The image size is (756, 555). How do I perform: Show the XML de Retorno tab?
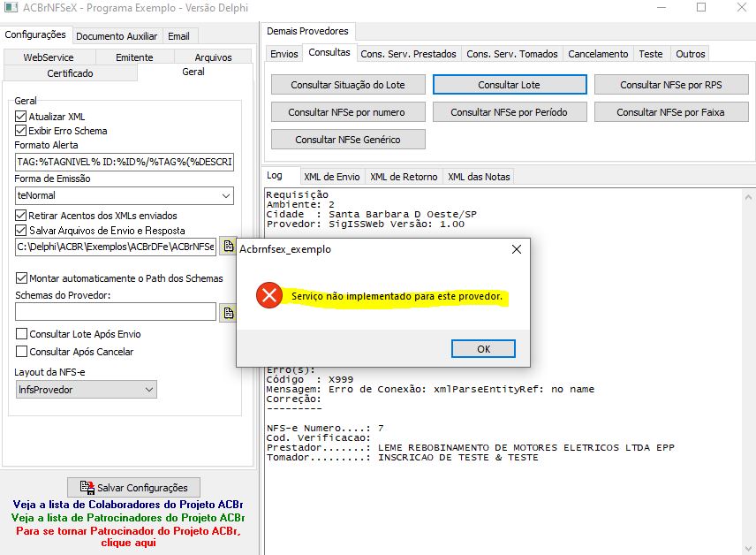pos(404,177)
